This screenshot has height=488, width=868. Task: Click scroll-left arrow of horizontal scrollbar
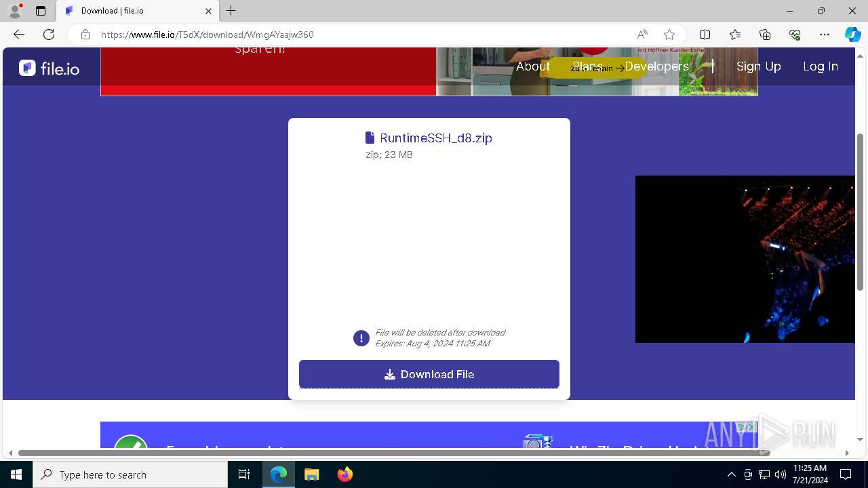pyautogui.click(x=10, y=453)
